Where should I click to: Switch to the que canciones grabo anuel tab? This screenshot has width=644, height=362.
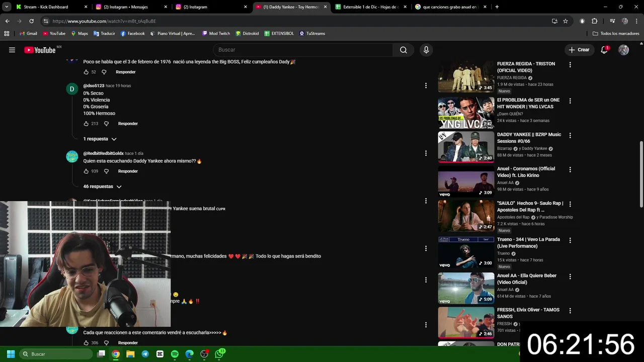(x=450, y=7)
